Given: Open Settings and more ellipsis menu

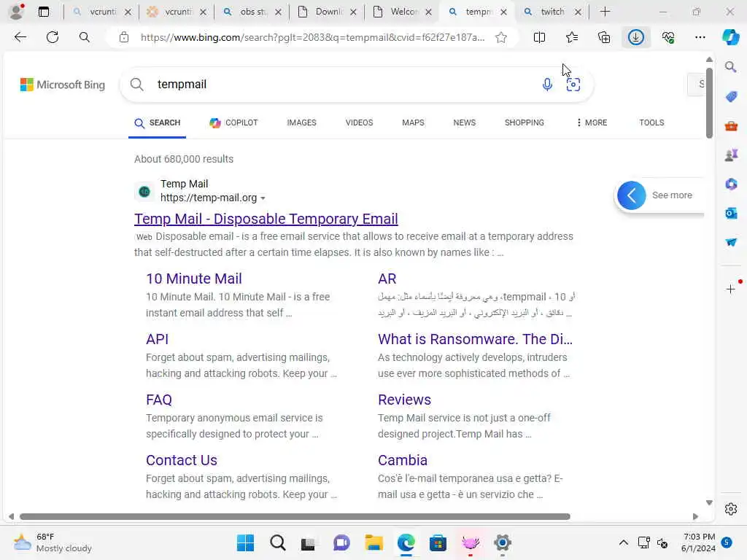Looking at the screenshot, I should (x=700, y=37).
